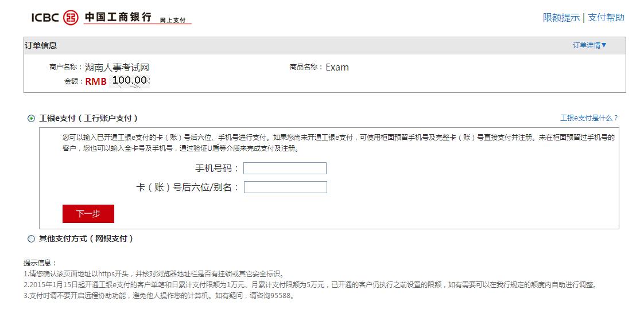
Task: Click the 提示信息 heading
Action: point(40,263)
